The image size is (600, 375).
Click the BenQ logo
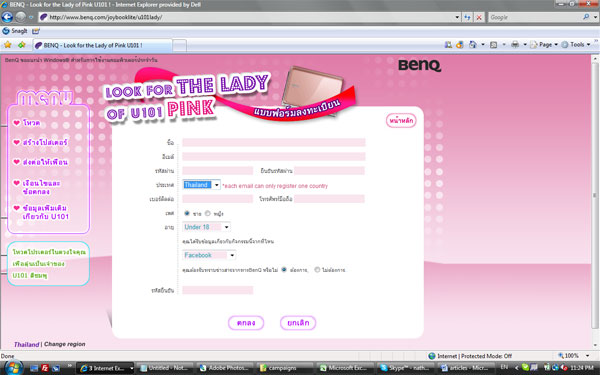tap(419, 65)
